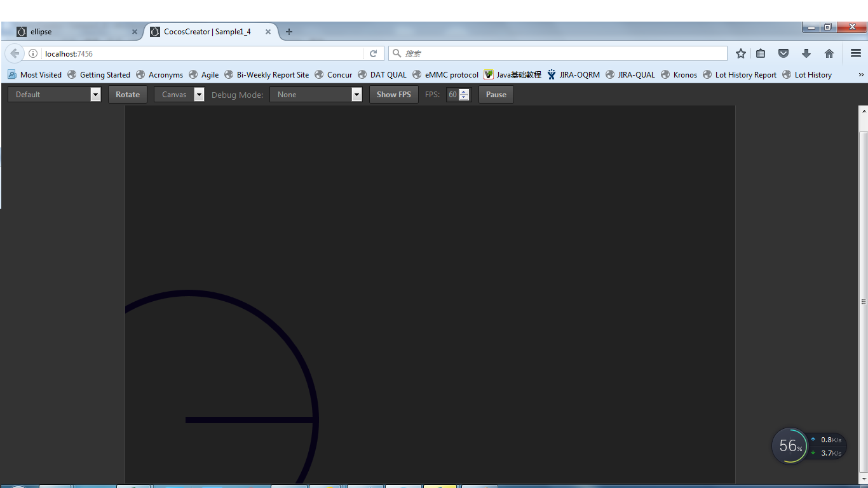Open the Agile bookmark
The width and height of the screenshot is (868, 488).
click(204, 74)
